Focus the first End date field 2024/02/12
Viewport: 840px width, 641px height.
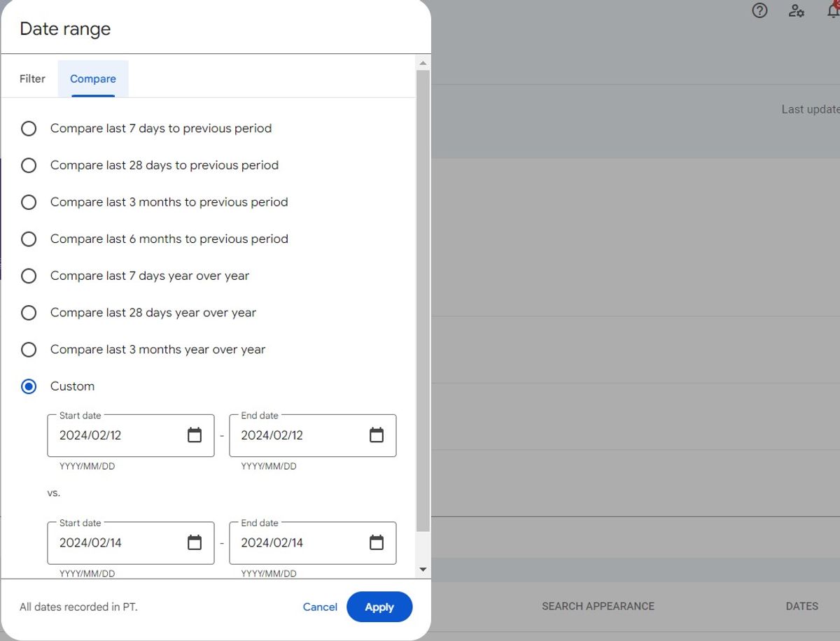click(313, 435)
